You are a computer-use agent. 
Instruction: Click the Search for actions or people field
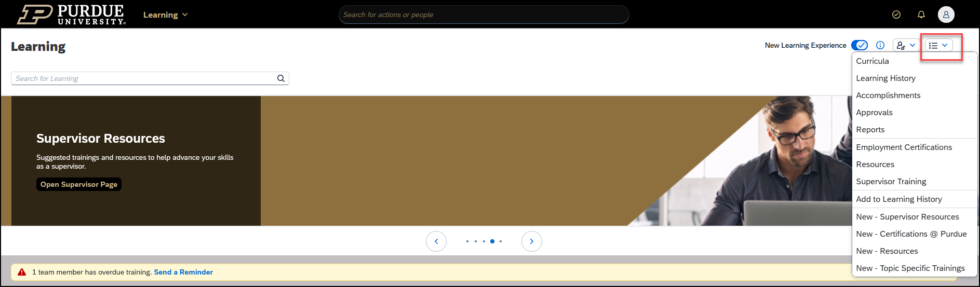coord(483,15)
